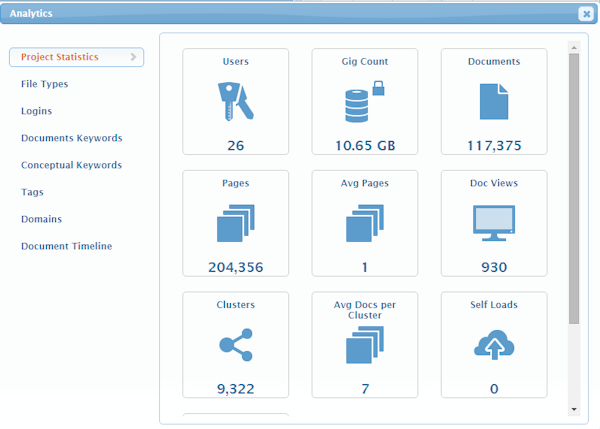Click the Documents page icon
This screenshot has width=600, height=429.
click(494, 102)
